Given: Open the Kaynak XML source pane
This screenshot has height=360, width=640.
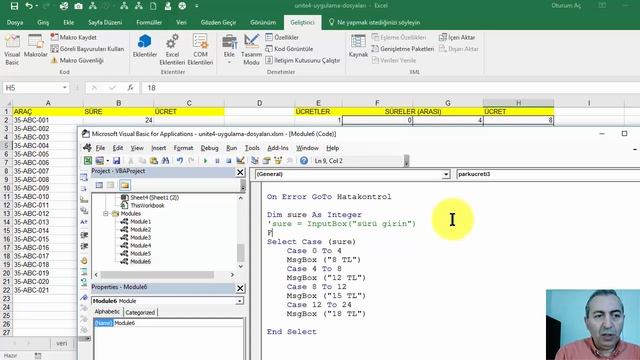Looking at the screenshot, I should click(x=358, y=46).
